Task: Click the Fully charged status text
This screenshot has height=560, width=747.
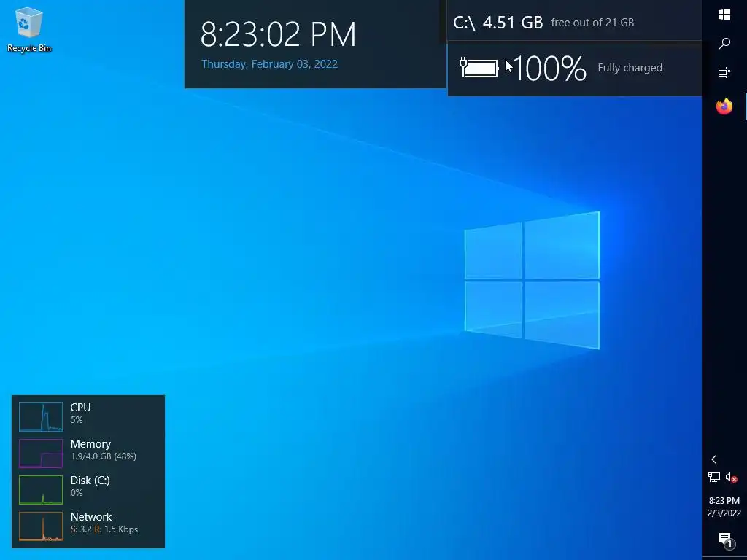Action: [x=630, y=68]
